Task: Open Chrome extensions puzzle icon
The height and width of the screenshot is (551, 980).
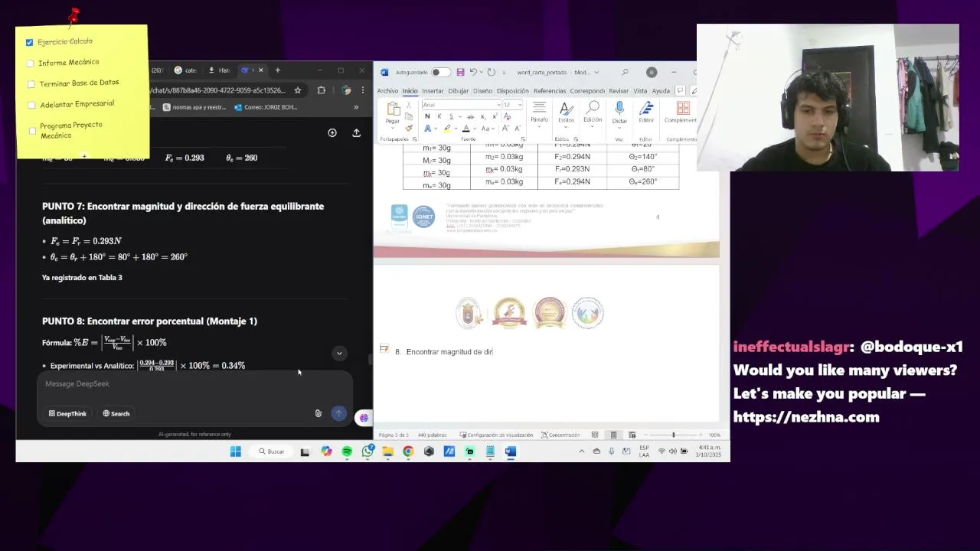Action: [x=322, y=90]
